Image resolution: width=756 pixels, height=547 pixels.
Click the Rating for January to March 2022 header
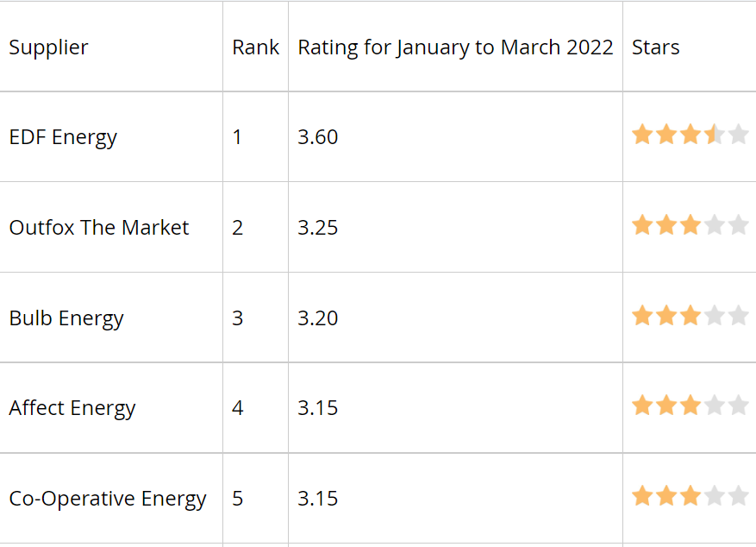click(x=455, y=47)
